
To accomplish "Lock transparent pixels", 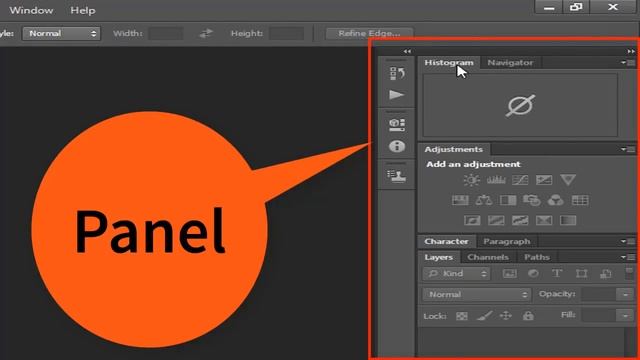I will 462,316.
